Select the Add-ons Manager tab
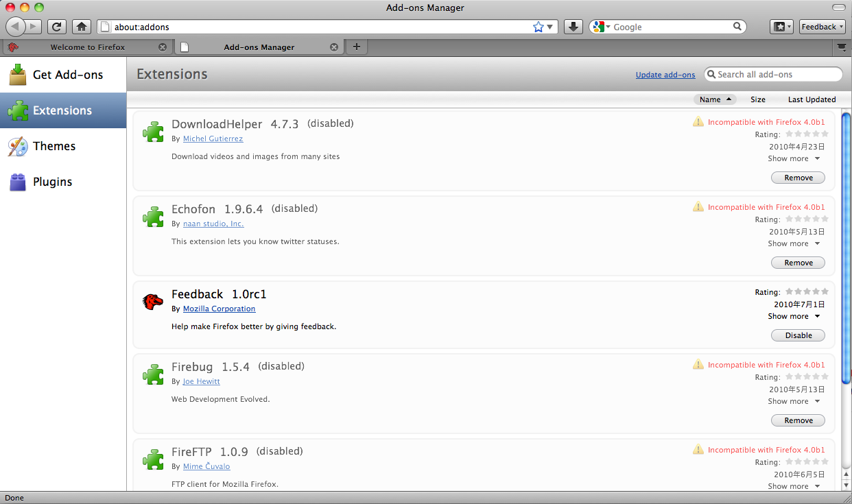The image size is (852, 504). [x=259, y=47]
